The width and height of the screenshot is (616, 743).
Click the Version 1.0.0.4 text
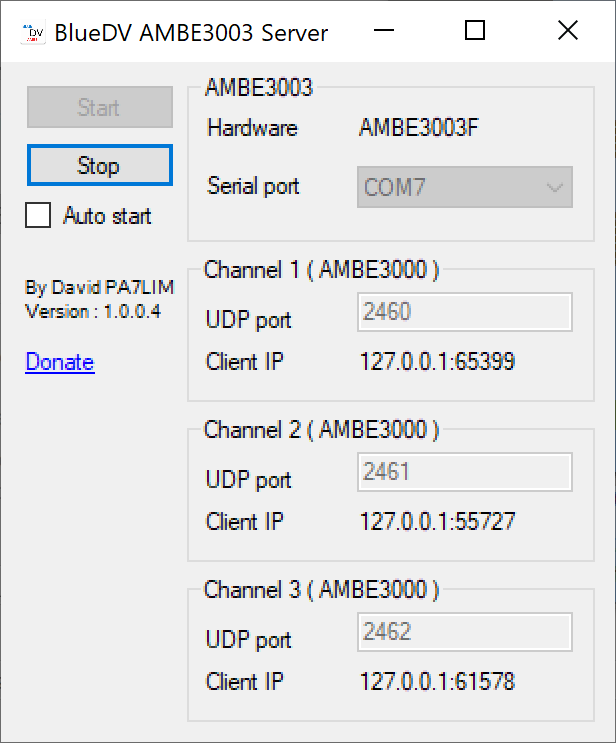(x=93, y=311)
